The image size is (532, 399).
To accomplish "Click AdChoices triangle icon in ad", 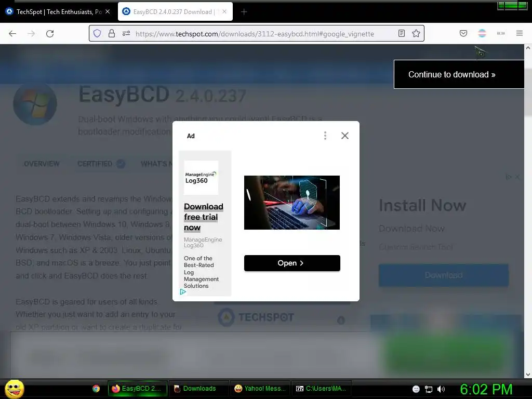I will [183, 292].
